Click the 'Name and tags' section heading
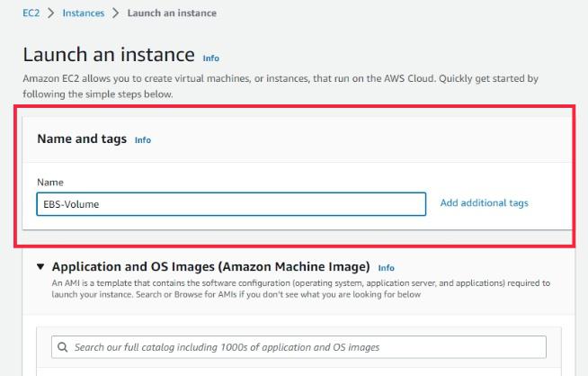Viewport: 588px width, 376px height. (x=82, y=139)
